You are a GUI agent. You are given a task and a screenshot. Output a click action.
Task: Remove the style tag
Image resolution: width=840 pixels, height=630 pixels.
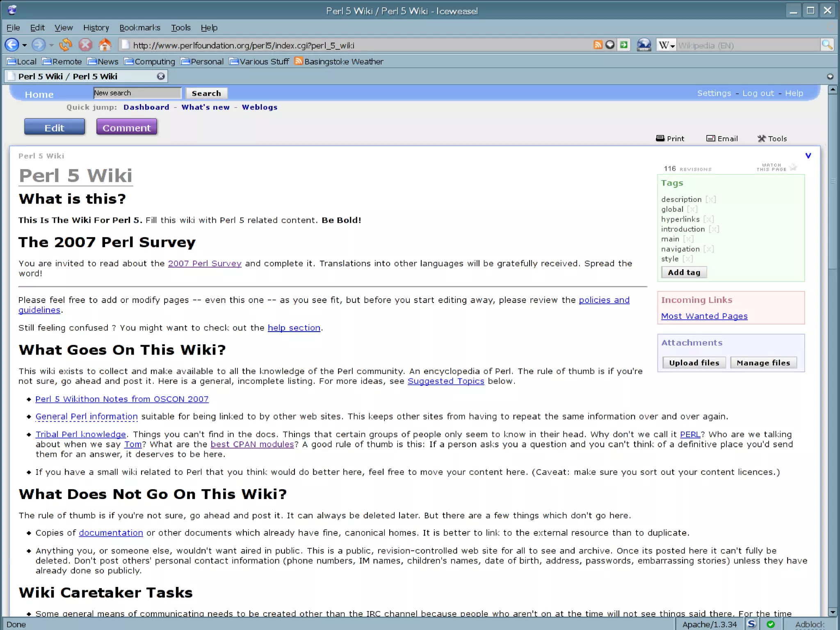688,259
